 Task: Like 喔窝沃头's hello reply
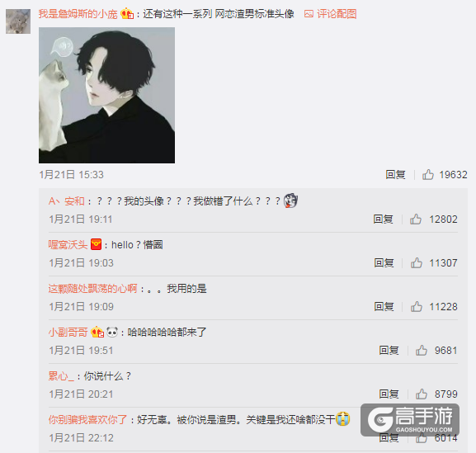(417, 263)
